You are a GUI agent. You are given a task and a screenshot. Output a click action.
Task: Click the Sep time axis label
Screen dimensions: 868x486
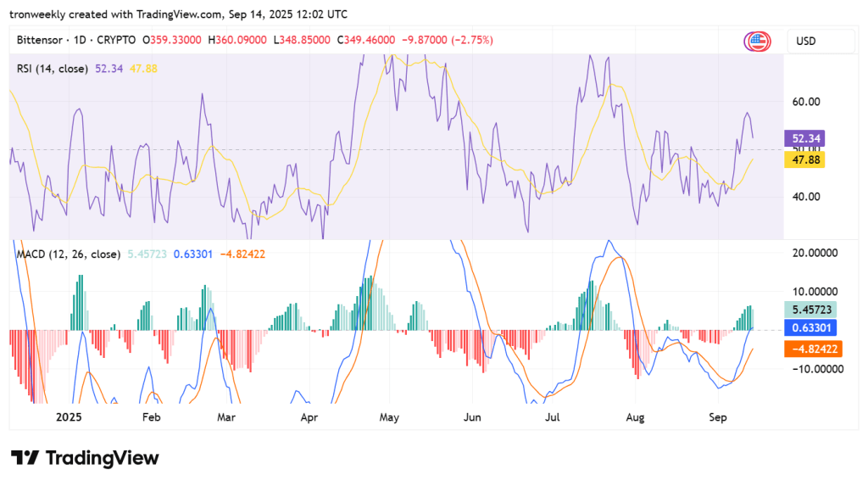coord(717,417)
